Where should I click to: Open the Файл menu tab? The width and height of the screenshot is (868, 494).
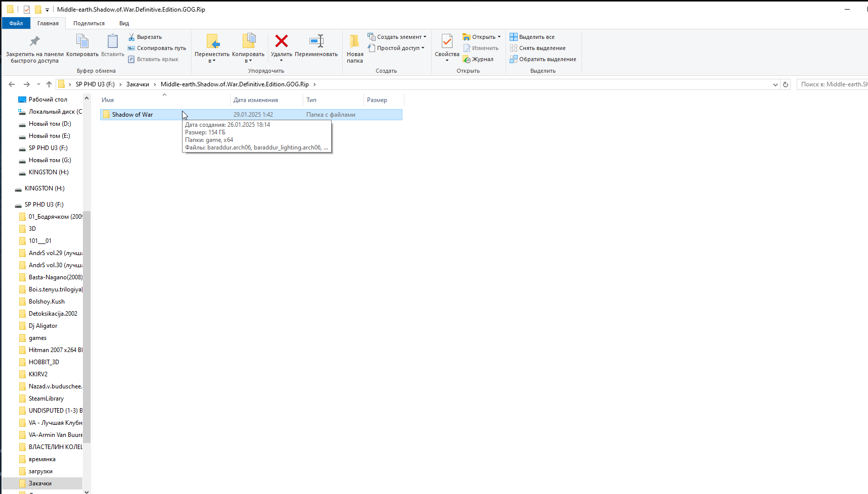click(16, 23)
